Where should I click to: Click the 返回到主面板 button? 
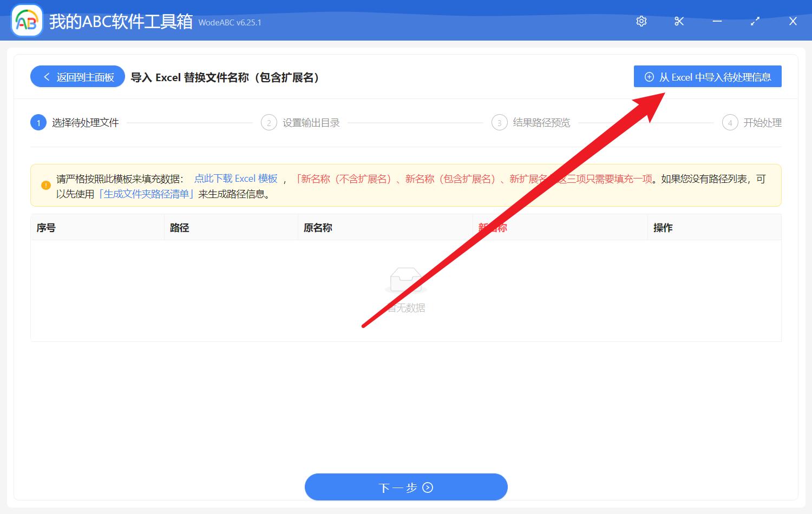pyautogui.click(x=77, y=76)
